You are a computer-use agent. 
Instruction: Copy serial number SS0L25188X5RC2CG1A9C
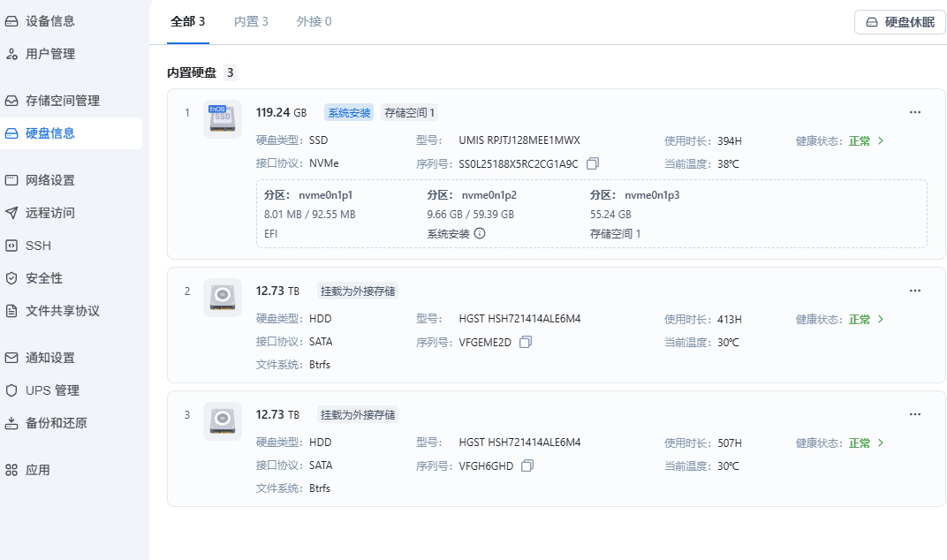(x=593, y=163)
